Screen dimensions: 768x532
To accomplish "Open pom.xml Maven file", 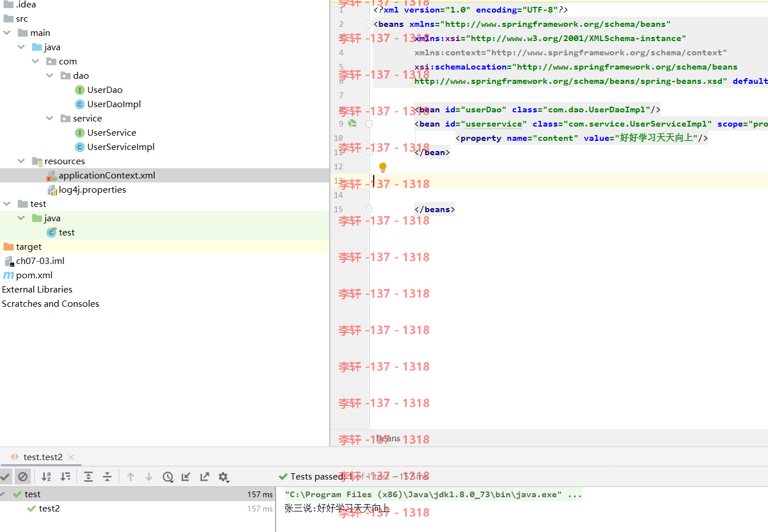I will [28, 275].
